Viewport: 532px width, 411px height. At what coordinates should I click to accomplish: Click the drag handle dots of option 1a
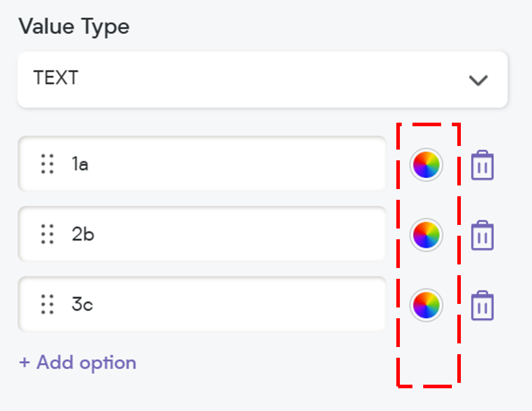tap(47, 164)
